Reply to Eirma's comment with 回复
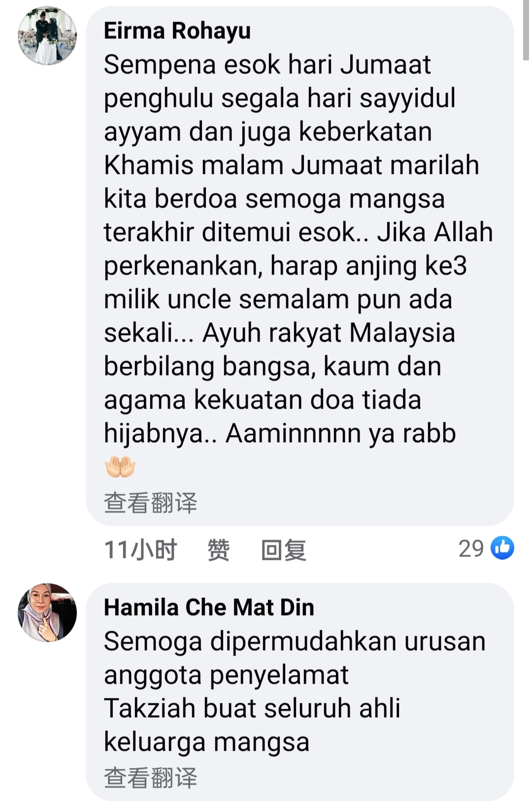 tap(284, 550)
